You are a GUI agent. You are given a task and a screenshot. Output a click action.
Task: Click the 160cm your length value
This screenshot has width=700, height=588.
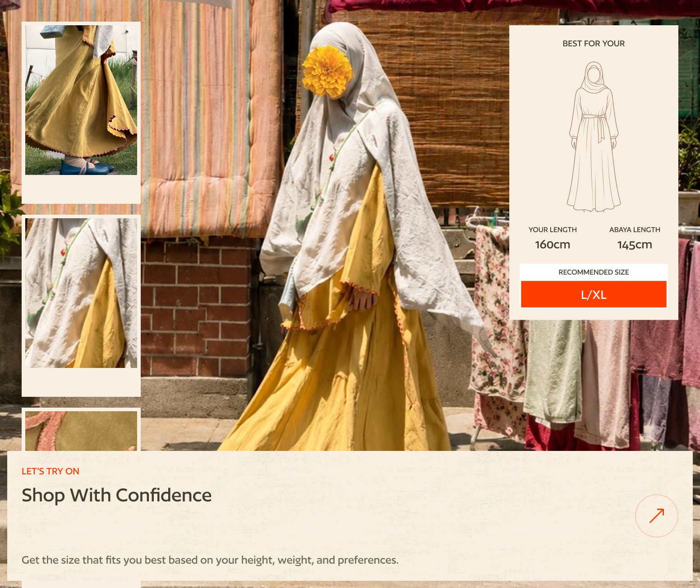point(553,245)
